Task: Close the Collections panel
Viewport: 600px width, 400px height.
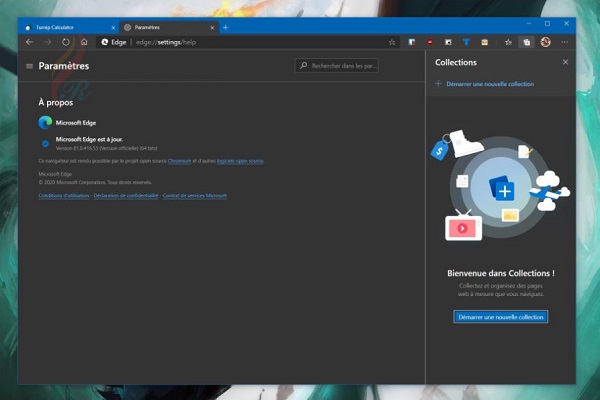Action: [x=565, y=62]
